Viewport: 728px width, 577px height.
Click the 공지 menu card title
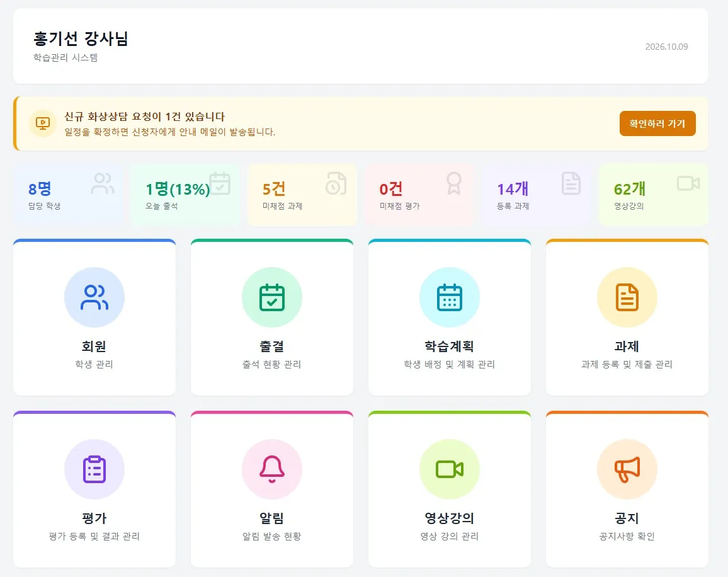(627, 518)
